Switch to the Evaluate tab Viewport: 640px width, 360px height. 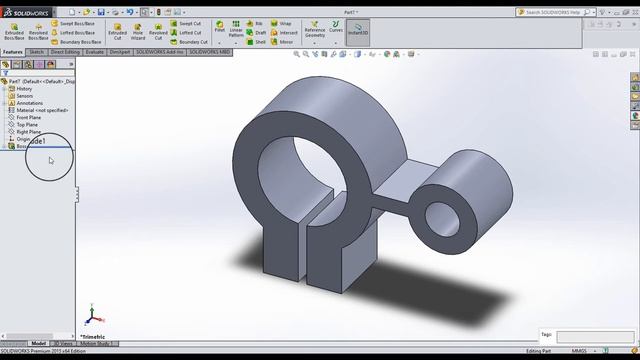coord(94,52)
